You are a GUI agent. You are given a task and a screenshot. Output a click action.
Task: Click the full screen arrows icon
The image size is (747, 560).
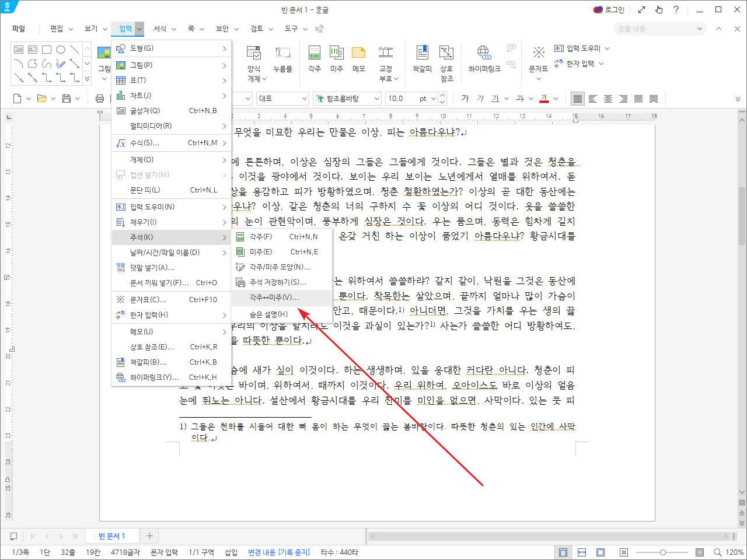pyautogui.click(x=641, y=10)
